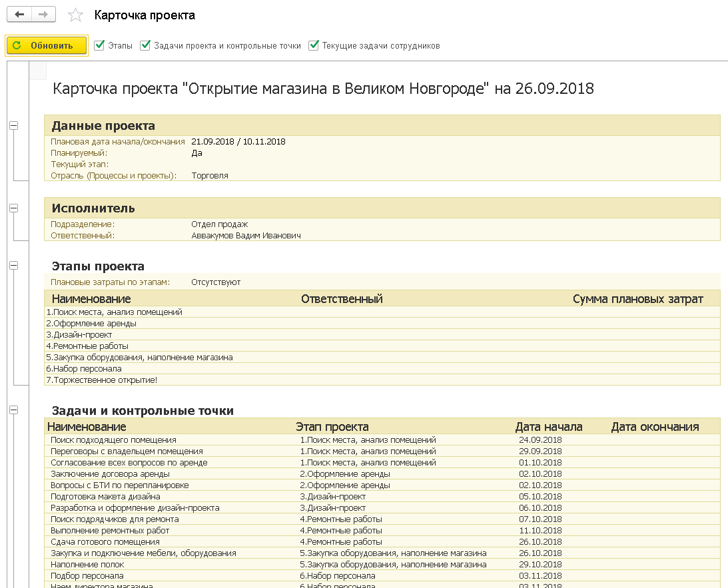Select task Наполнение полок
The width and height of the screenshot is (728, 588).
pyautogui.click(x=87, y=564)
